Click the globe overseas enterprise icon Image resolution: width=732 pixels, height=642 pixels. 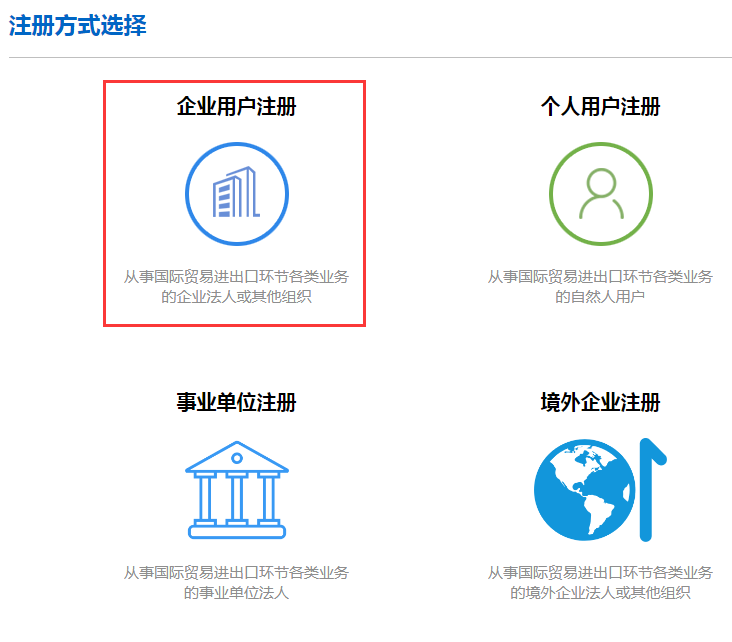pos(600,490)
